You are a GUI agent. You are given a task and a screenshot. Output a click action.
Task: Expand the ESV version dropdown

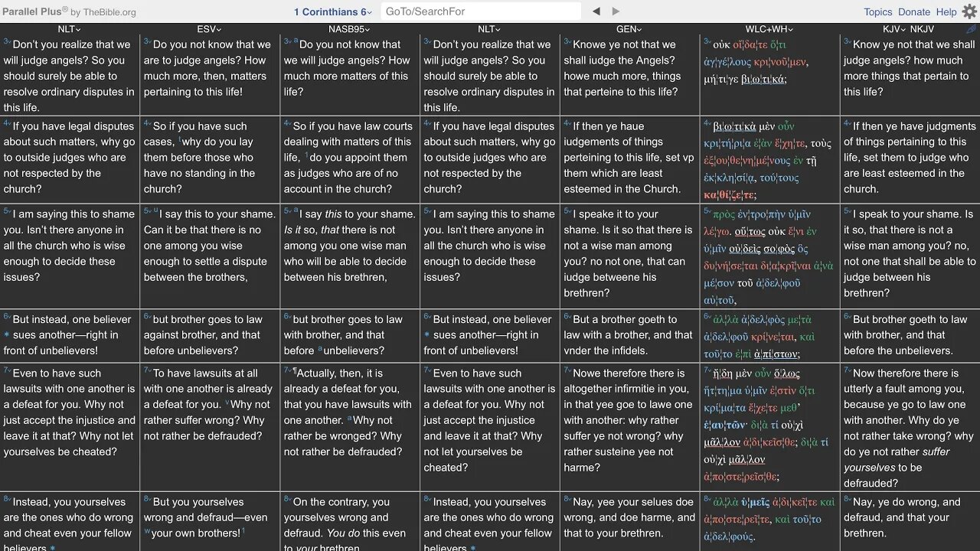210,29
